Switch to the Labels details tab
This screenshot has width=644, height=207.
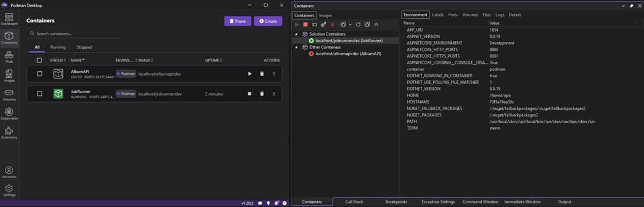(438, 15)
